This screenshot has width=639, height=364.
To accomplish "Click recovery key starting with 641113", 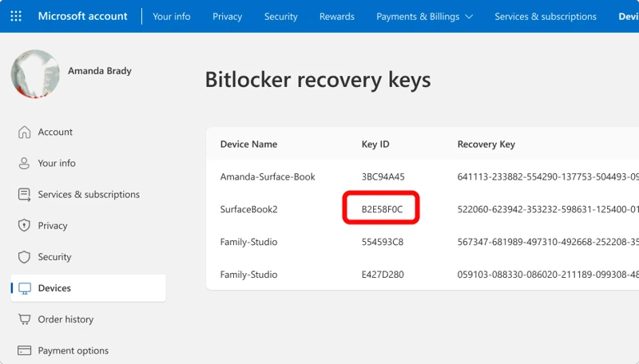I will 548,176.
